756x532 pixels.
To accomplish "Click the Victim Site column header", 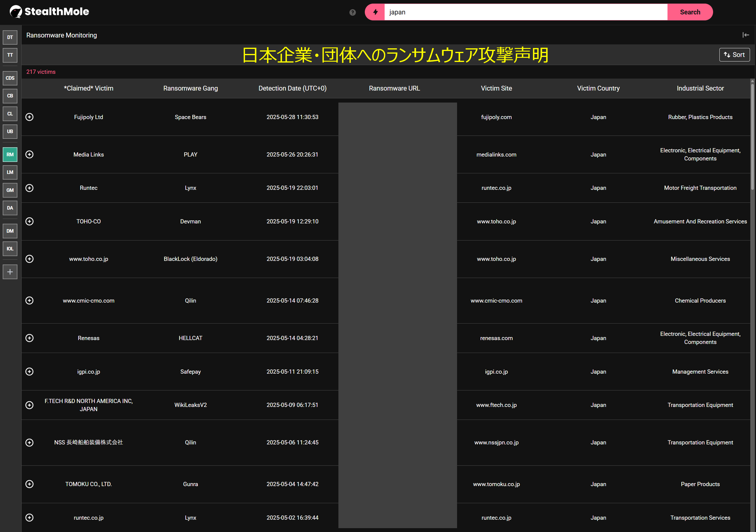I will [496, 88].
